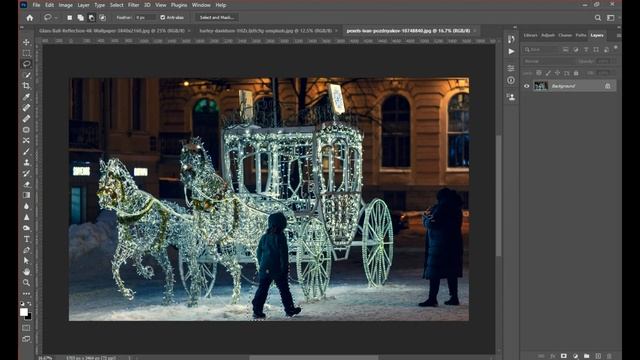Select the Path Selection tool
The width and height of the screenshot is (640, 360).
click(26, 260)
